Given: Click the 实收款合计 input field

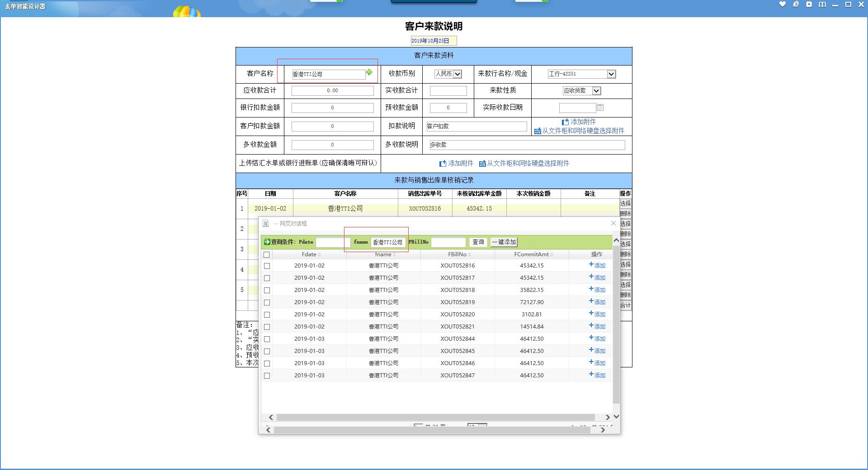Looking at the screenshot, I should 448,90.
